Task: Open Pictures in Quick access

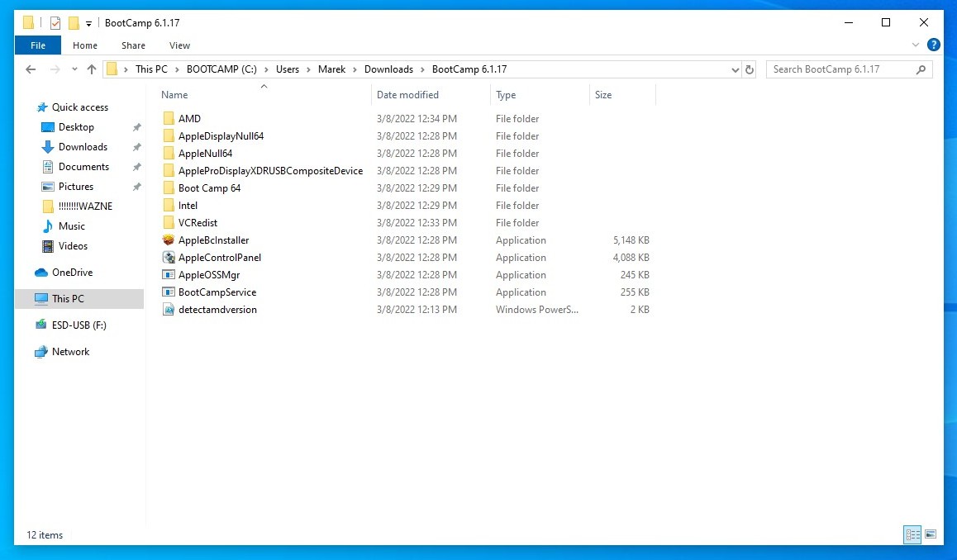Action: pyautogui.click(x=76, y=187)
